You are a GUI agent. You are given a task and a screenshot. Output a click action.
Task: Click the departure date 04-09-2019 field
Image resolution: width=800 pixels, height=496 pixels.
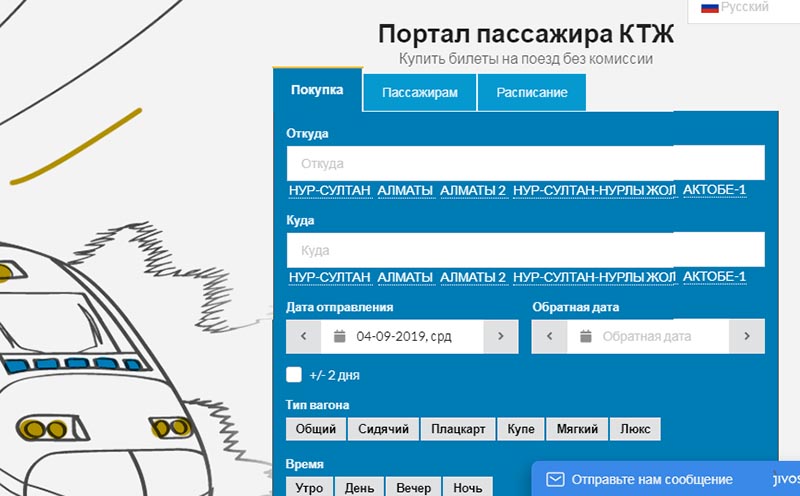tap(404, 336)
